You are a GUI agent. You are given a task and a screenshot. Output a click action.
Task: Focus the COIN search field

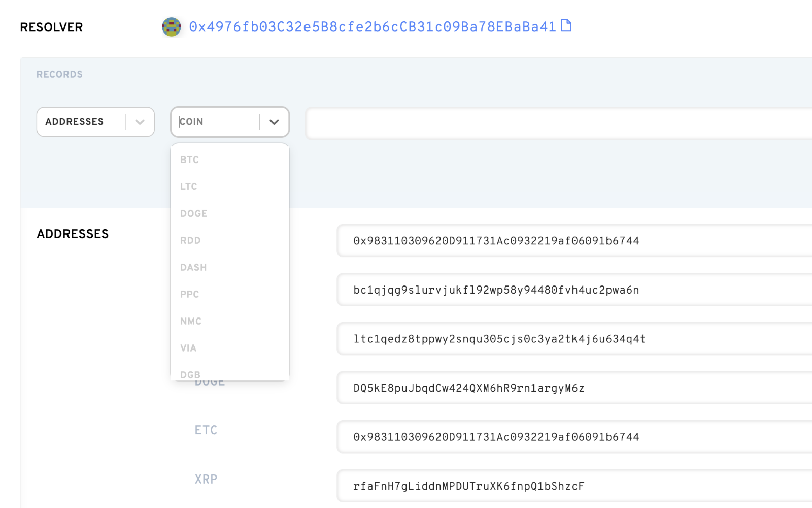click(x=216, y=122)
